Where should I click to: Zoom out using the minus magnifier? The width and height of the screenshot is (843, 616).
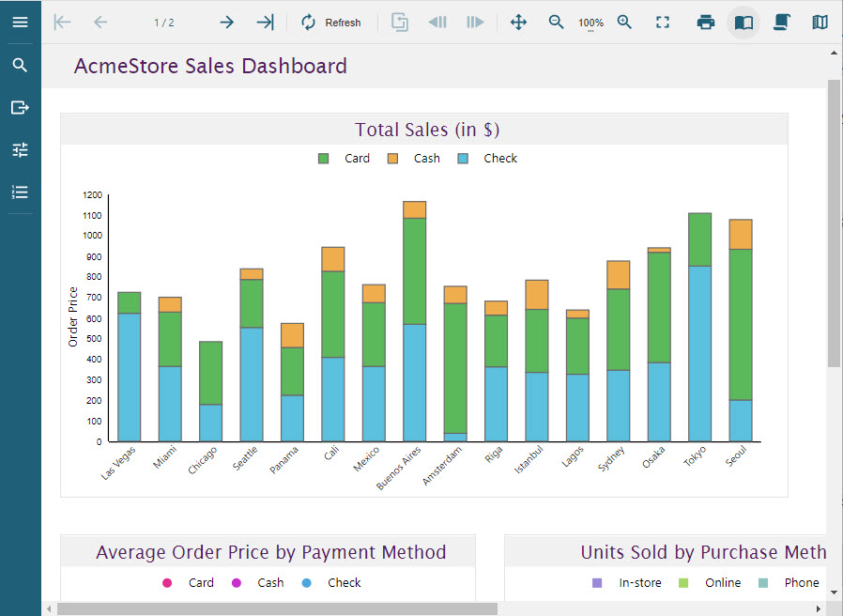click(x=557, y=23)
